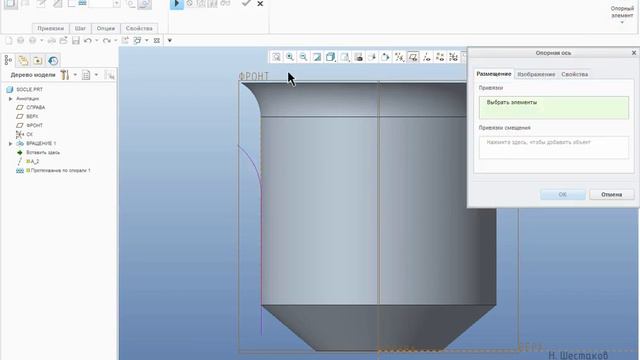Switch to Размещение tab in dialog
The height and width of the screenshot is (360, 640).
[x=493, y=74]
